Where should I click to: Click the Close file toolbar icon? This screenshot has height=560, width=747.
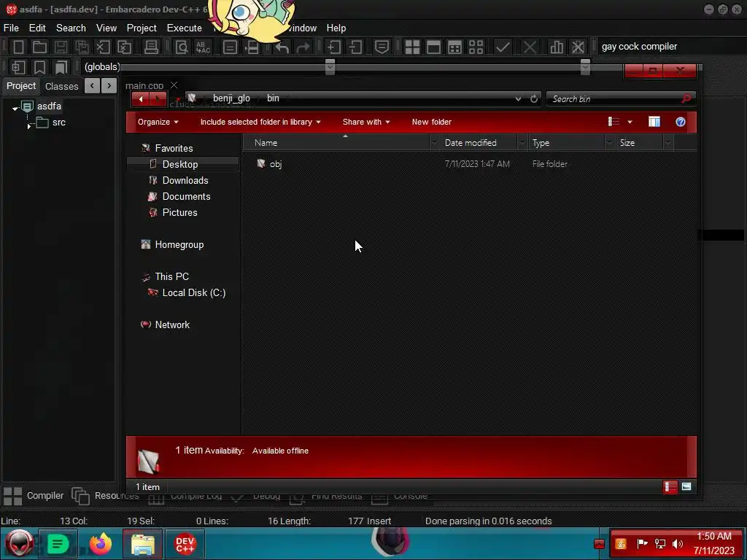pyautogui.click(x=102, y=47)
